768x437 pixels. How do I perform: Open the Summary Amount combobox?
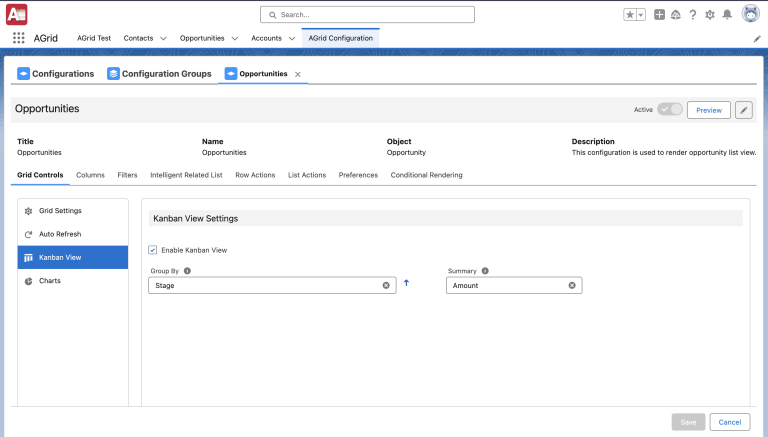click(514, 285)
